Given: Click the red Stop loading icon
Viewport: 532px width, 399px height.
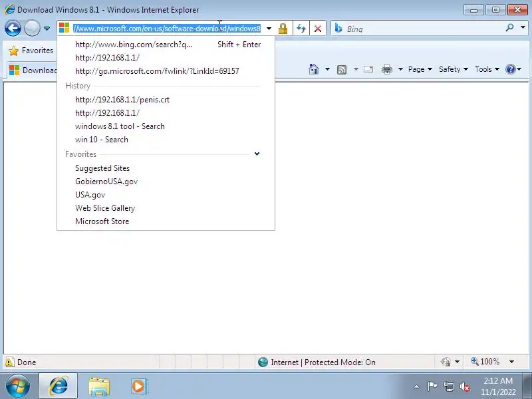Looking at the screenshot, I should coord(318,29).
